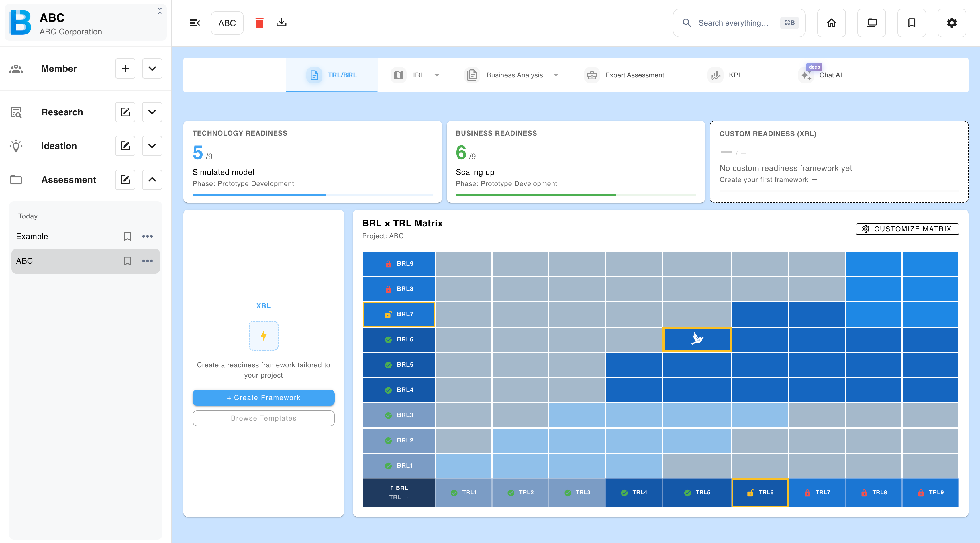Click Create your first framework link

tap(768, 179)
